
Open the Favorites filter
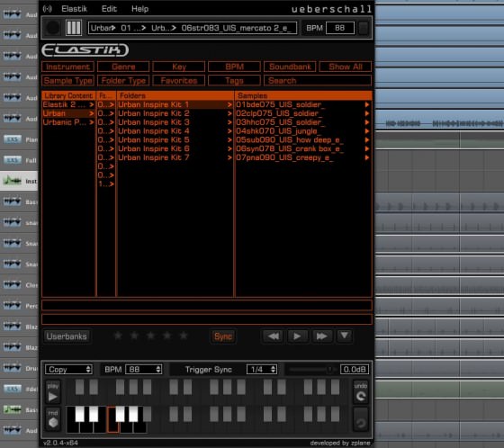[179, 80]
